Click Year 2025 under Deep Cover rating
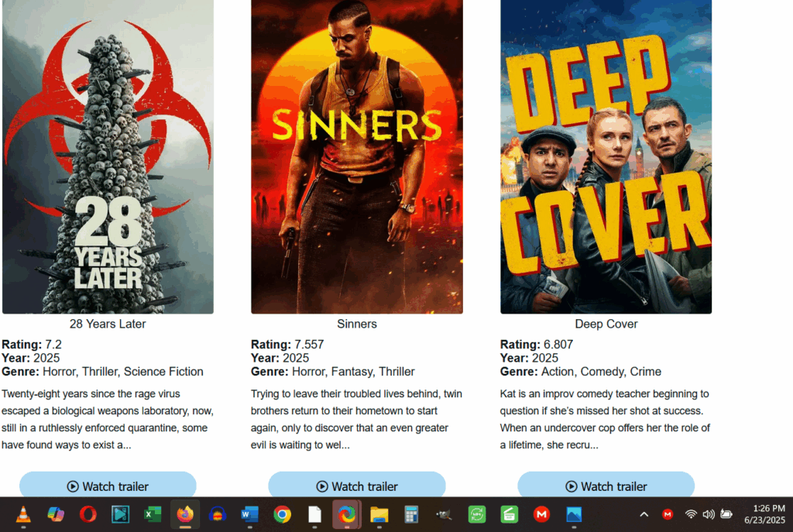 pos(530,358)
